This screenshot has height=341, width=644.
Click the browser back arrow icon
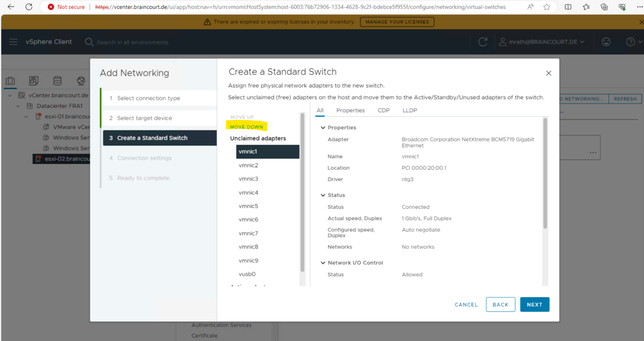click(x=11, y=7)
